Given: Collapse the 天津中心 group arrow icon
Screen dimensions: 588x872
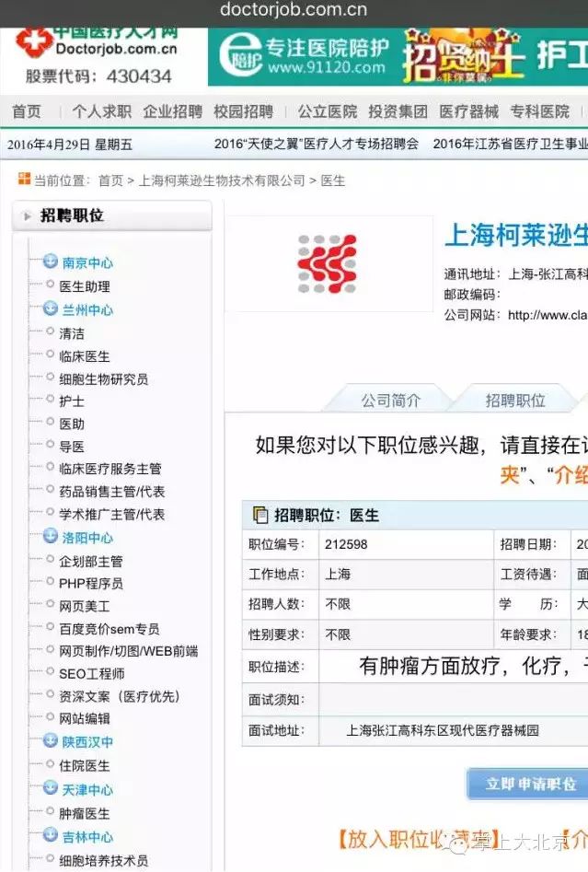Looking at the screenshot, I should pyautogui.click(x=51, y=788).
